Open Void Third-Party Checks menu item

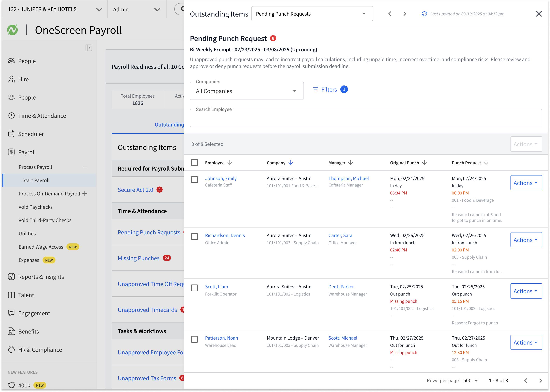(x=45, y=220)
